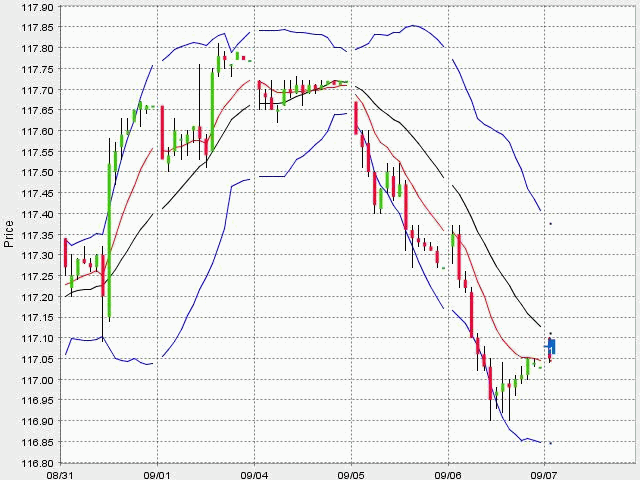This screenshot has width=640, height=480.
Task: Select the first red candle at 08/31 open
Action: coord(65,253)
